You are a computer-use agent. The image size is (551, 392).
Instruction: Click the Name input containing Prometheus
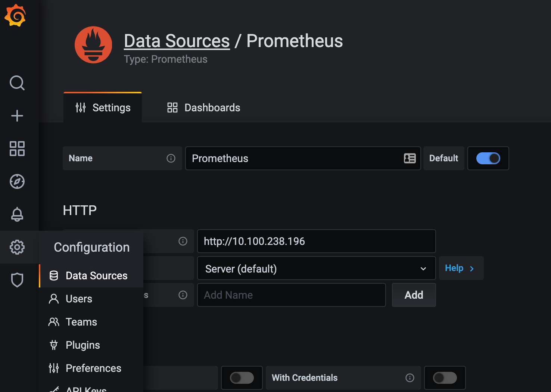[x=303, y=158]
